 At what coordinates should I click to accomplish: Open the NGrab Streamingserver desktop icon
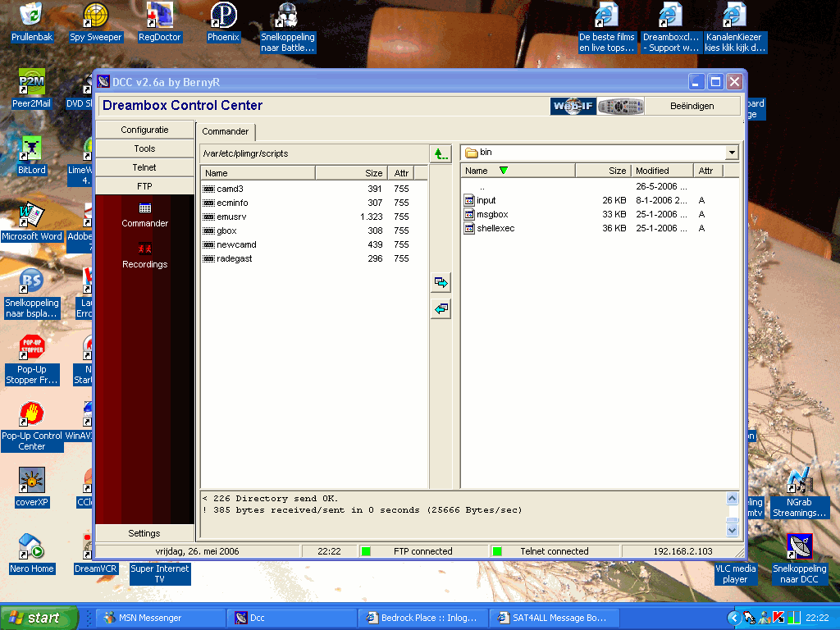click(799, 493)
